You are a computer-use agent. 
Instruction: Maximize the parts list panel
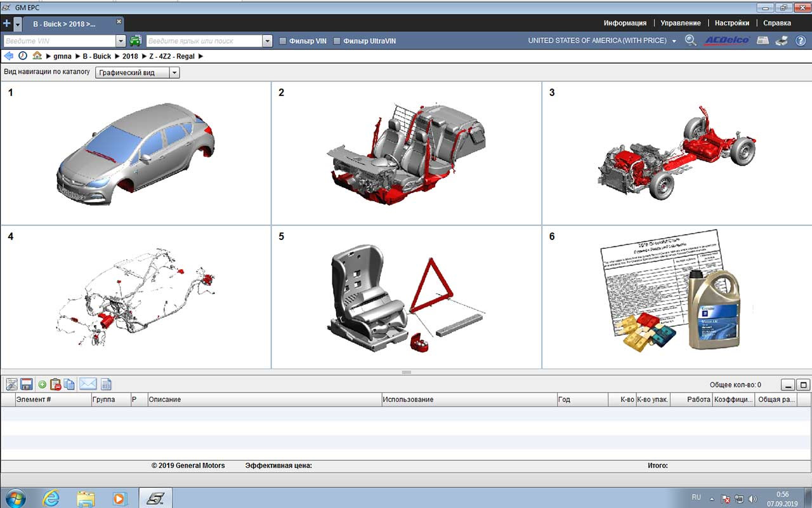[x=803, y=385]
